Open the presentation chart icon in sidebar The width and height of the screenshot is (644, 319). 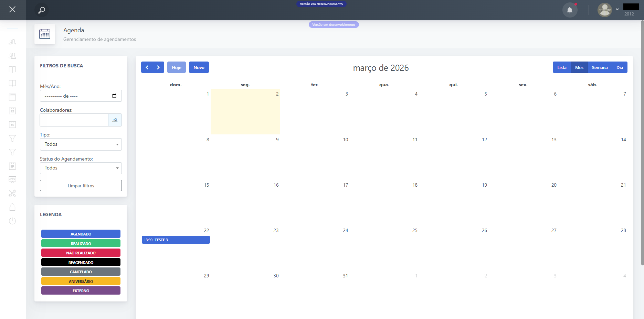point(12,179)
